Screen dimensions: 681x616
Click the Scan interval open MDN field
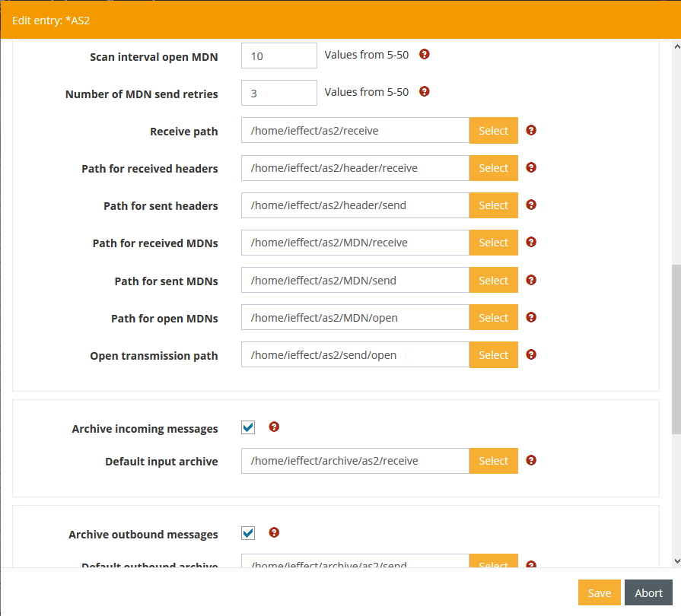(278, 56)
